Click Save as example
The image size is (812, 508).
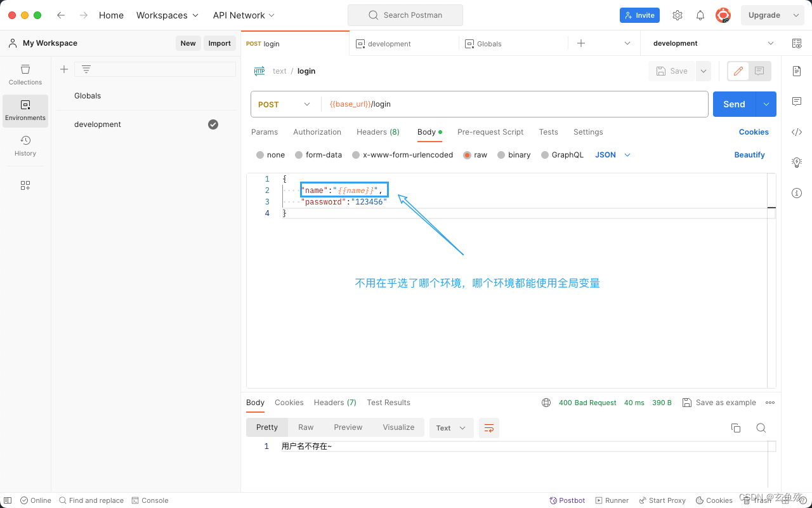[x=719, y=403]
